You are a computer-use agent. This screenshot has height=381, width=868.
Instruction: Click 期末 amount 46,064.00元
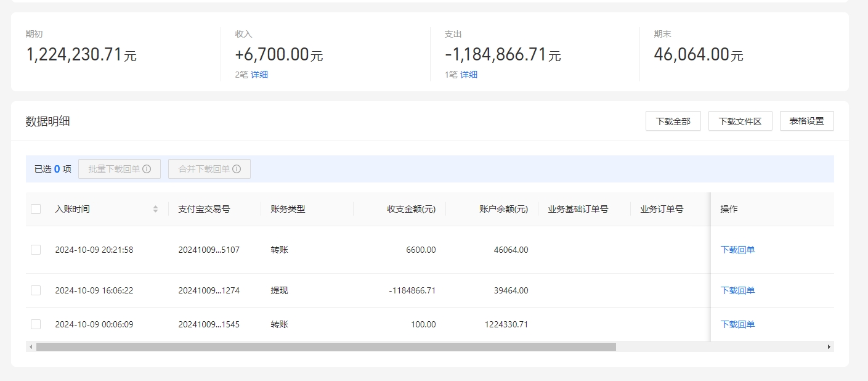[699, 55]
